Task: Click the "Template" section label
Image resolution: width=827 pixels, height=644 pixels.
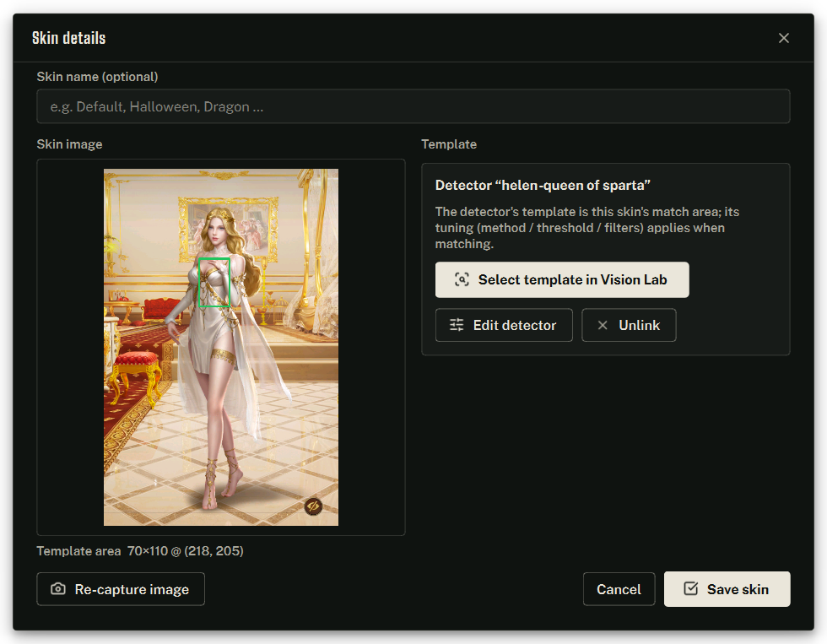Action: coord(449,144)
